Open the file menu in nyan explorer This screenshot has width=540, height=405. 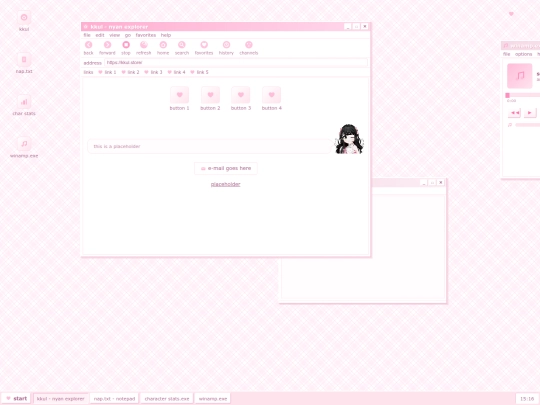87,35
